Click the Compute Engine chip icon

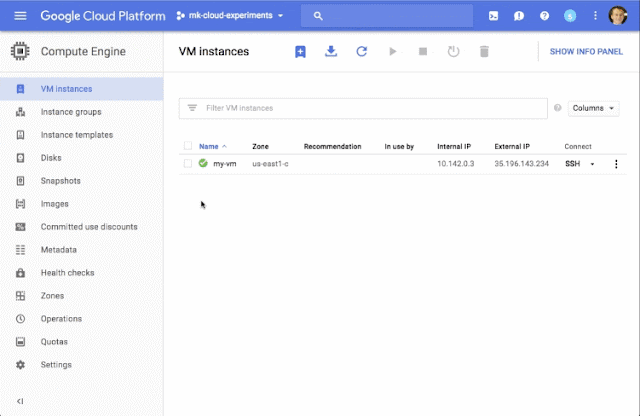click(20, 51)
